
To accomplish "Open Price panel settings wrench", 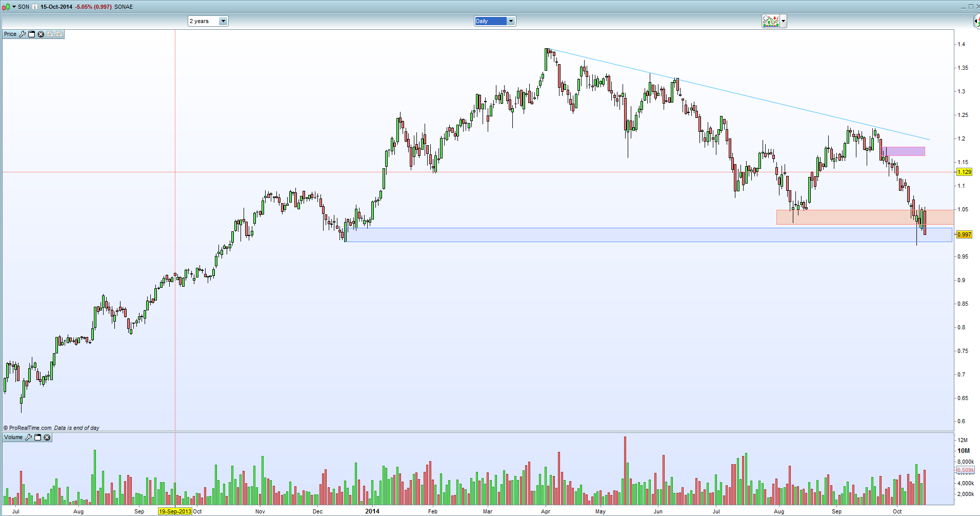I will tap(22, 34).
